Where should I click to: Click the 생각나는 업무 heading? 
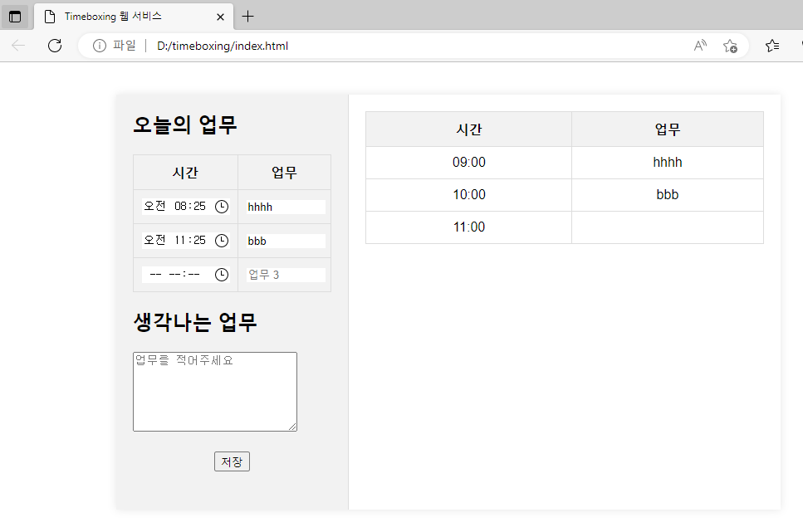coord(194,322)
